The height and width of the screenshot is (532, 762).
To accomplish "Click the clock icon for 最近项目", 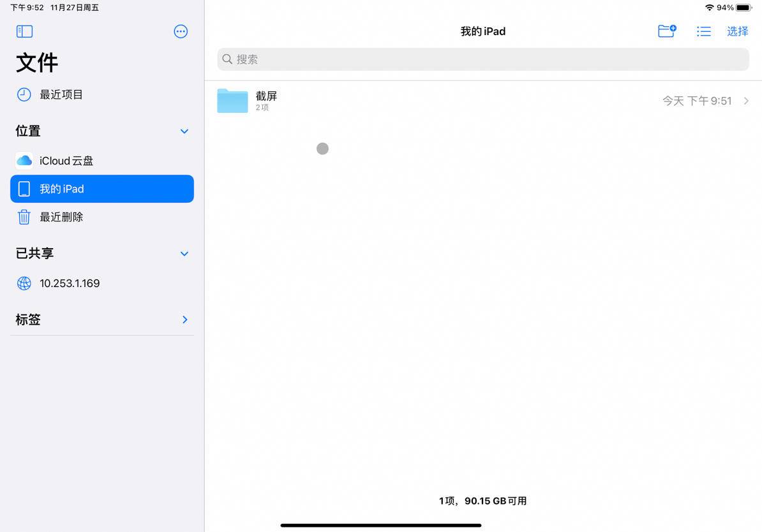I will (24, 94).
